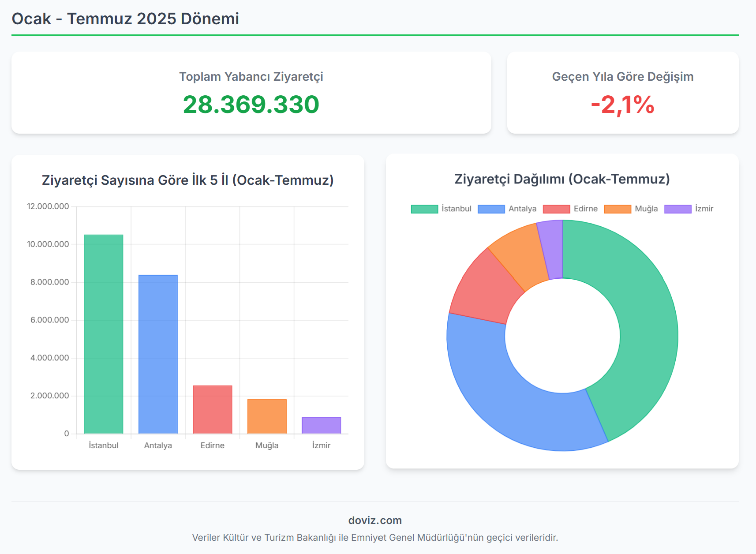Select the orange Muğla bar
Image resolution: width=756 pixels, height=554 pixels.
pyautogui.click(x=267, y=416)
